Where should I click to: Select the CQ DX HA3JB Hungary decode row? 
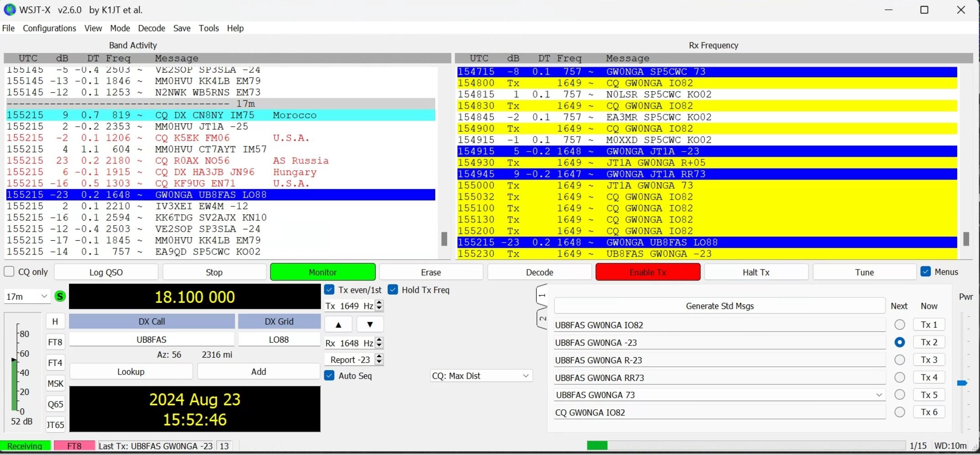pos(221,172)
